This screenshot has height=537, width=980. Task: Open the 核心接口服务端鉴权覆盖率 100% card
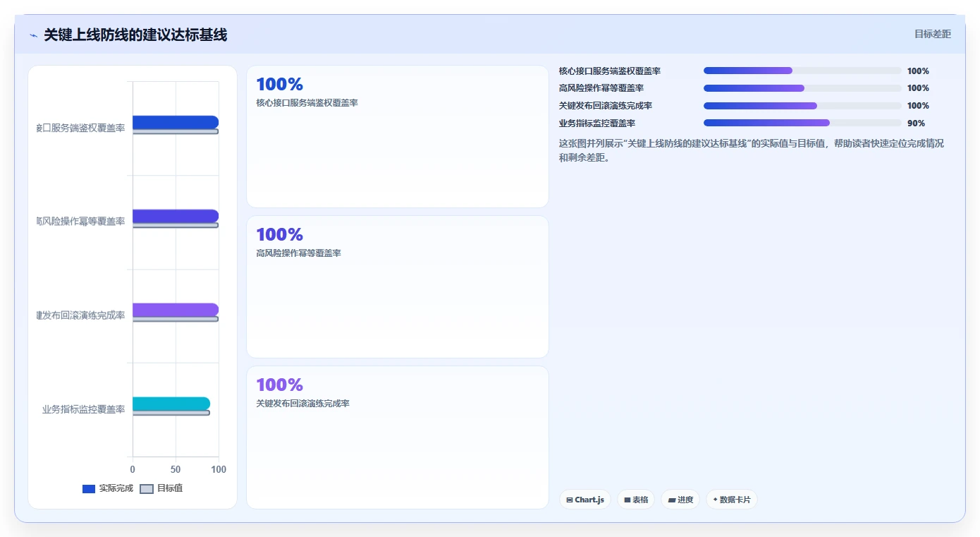click(398, 137)
